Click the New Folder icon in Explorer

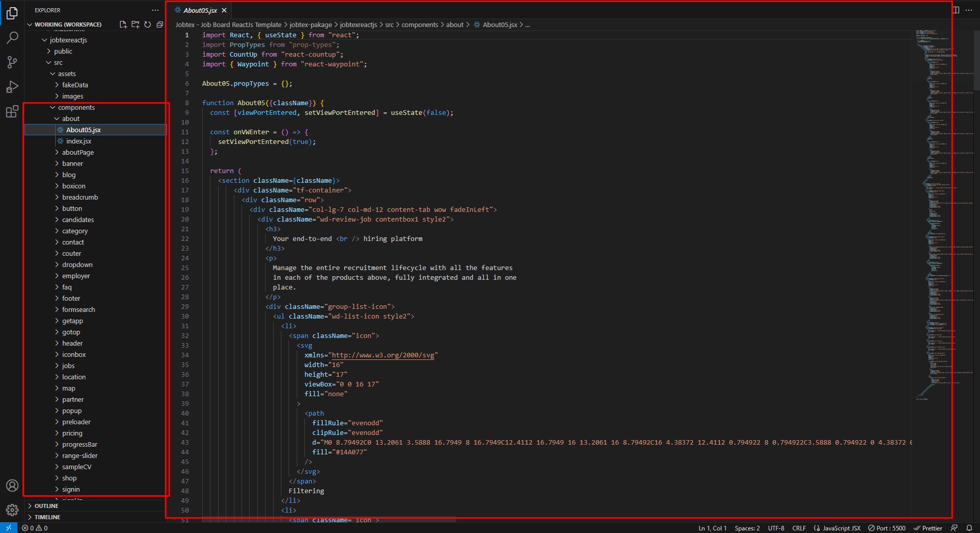(135, 25)
